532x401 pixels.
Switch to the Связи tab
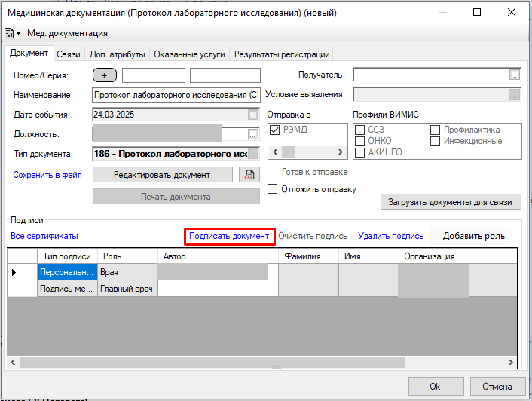[x=69, y=54]
